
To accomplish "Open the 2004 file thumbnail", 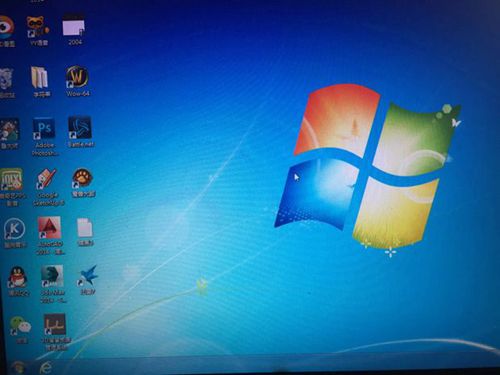I will point(74,26).
